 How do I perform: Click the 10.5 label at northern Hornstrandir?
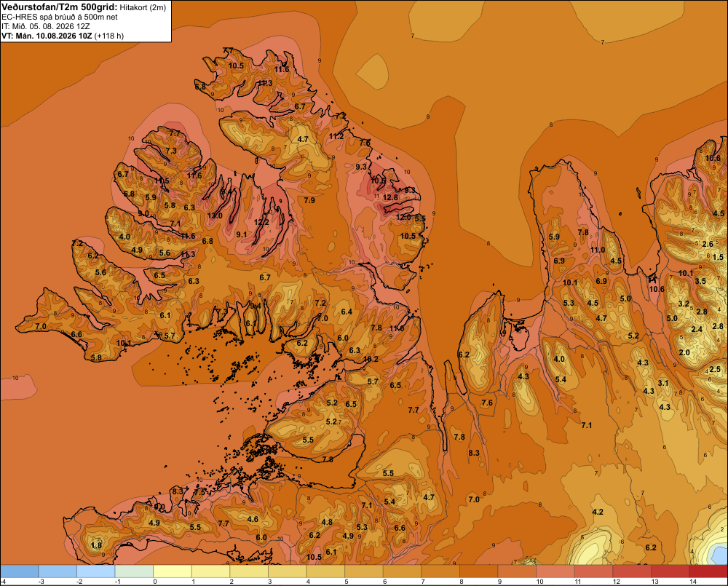236,66
